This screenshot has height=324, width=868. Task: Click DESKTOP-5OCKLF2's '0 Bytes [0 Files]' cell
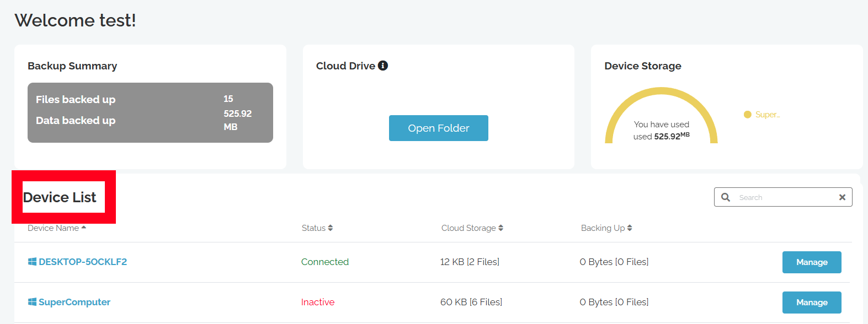614,262
